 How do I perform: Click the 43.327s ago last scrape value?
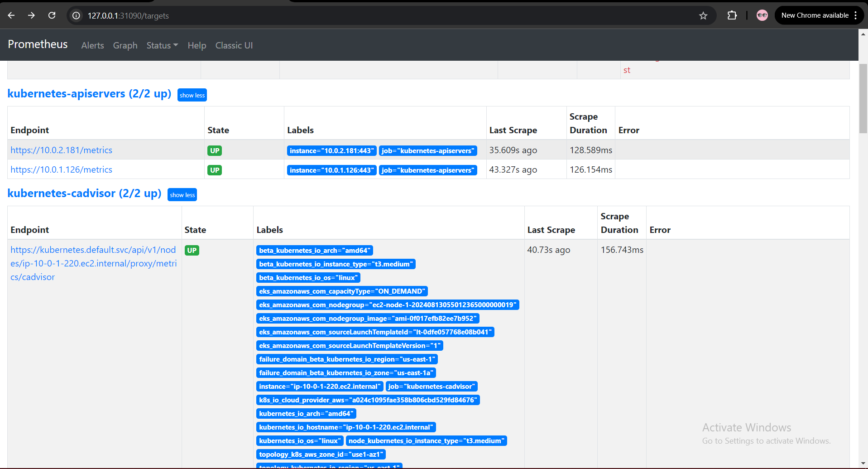tap(513, 169)
